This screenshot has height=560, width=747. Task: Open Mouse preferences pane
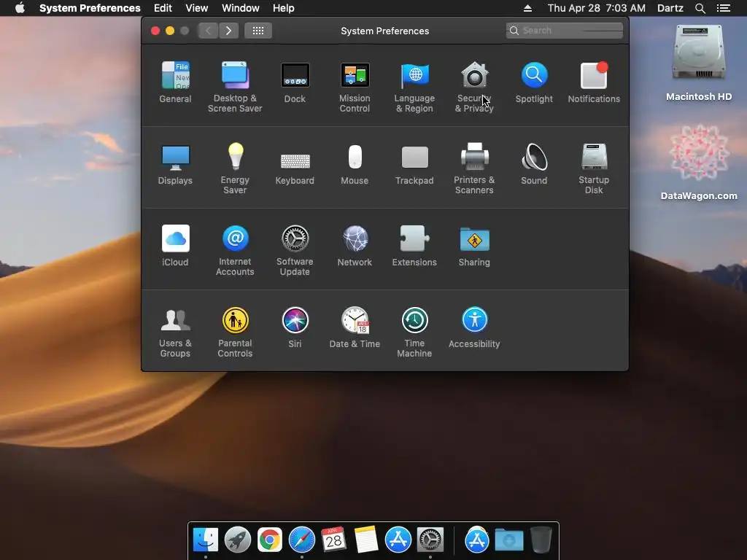355,164
